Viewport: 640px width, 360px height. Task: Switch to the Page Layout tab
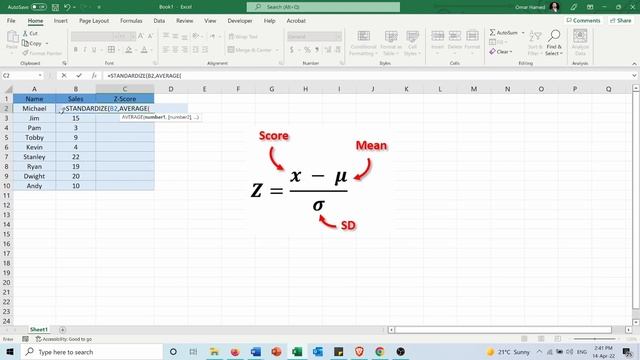(94, 20)
